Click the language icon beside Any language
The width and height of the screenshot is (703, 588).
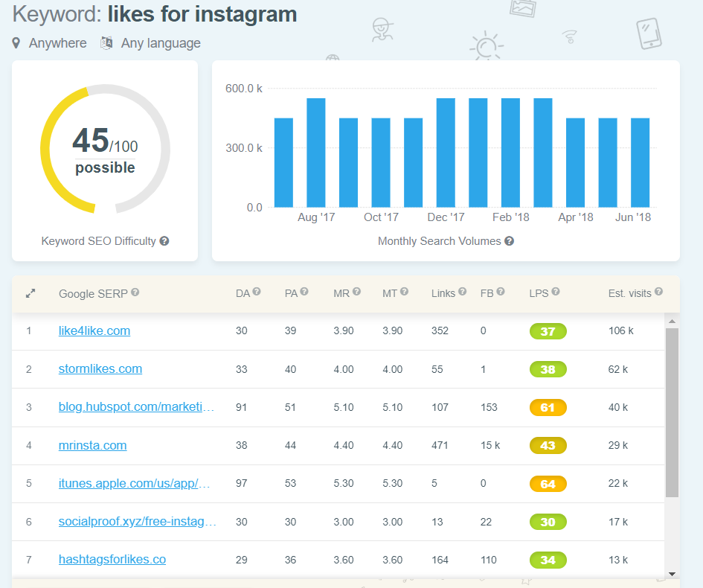tap(106, 43)
